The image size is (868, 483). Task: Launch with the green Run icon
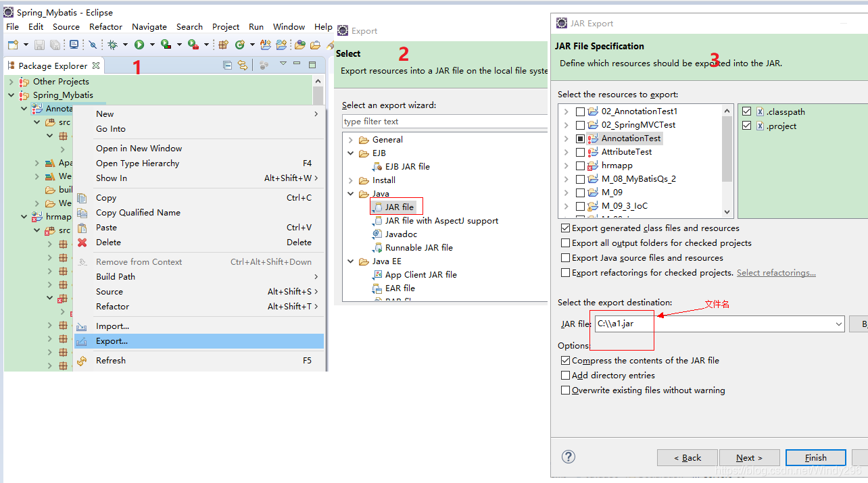pyautogui.click(x=139, y=45)
